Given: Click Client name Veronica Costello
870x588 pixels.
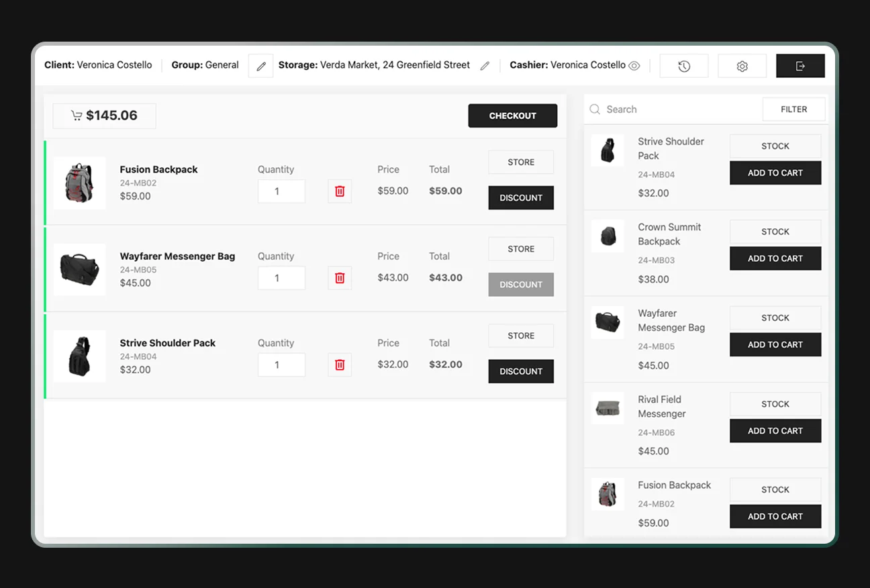Looking at the screenshot, I should point(115,65).
